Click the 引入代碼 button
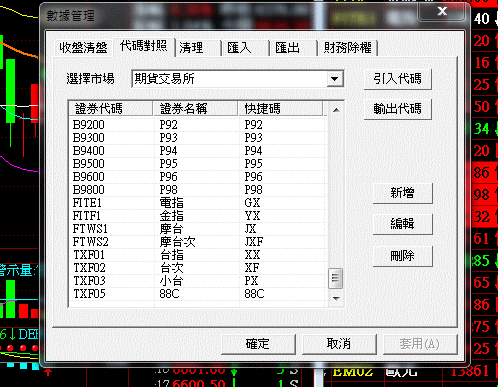This screenshot has width=498, height=387. pyautogui.click(x=398, y=79)
